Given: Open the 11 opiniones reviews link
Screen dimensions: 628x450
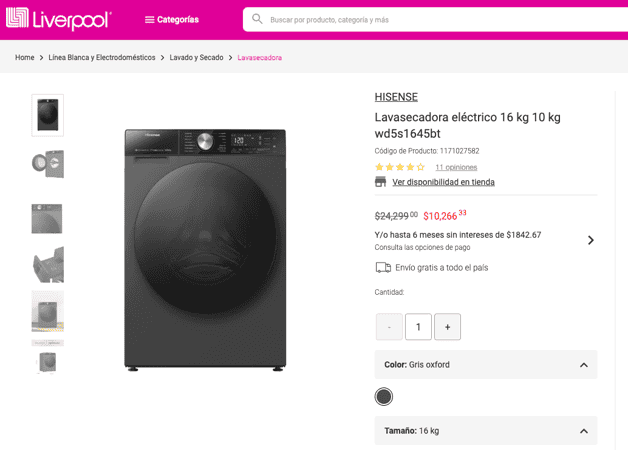Looking at the screenshot, I should (x=456, y=167).
